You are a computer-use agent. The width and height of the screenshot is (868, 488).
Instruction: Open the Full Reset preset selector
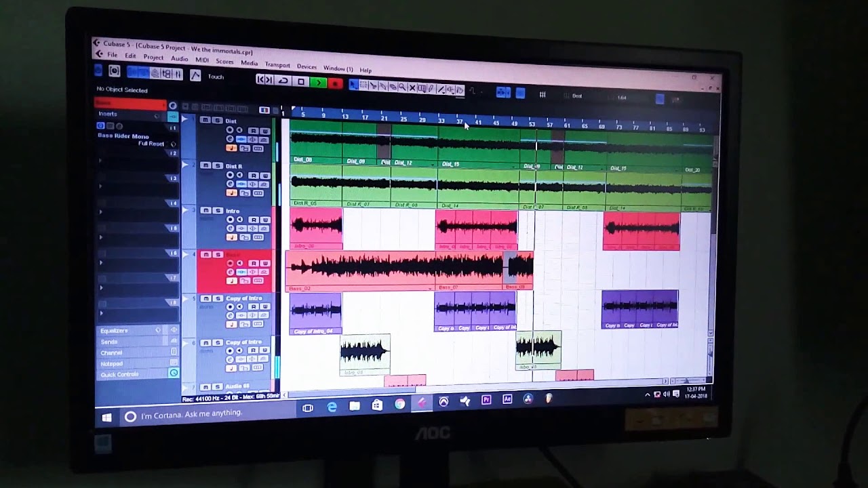pos(151,144)
